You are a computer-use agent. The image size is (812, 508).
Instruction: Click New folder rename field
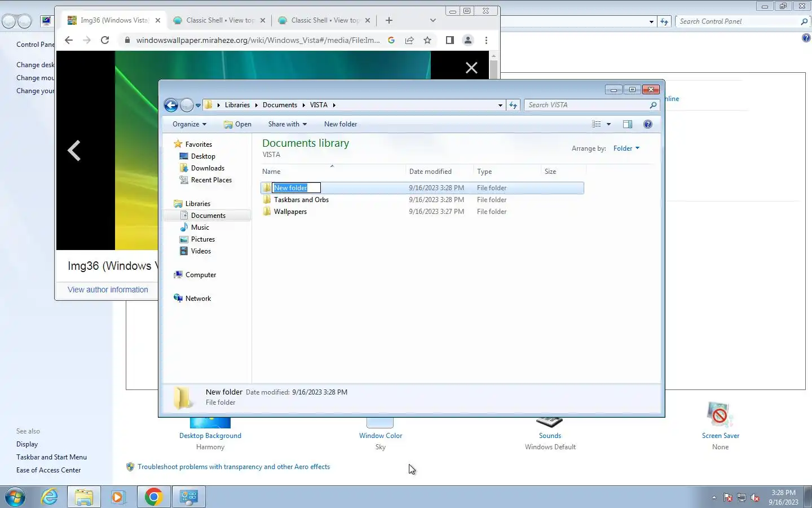(x=297, y=188)
